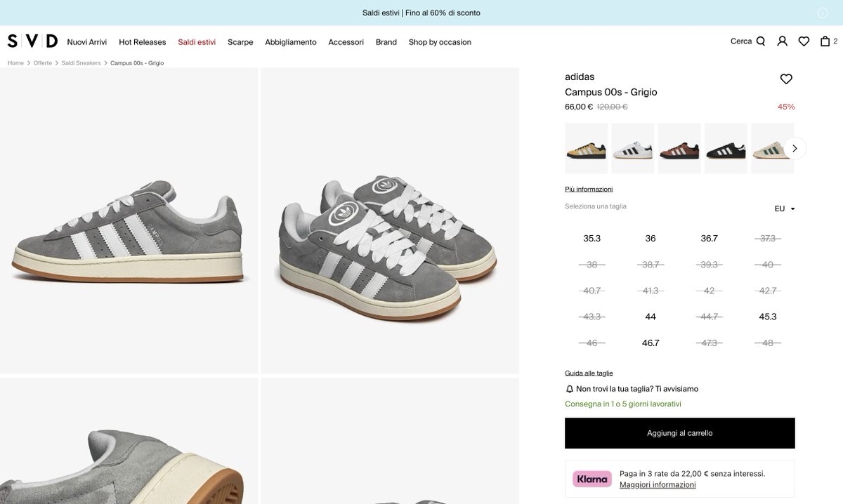The height and width of the screenshot is (504, 843).
Task: Select the yellow-black shoe color variant
Action: tap(586, 148)
